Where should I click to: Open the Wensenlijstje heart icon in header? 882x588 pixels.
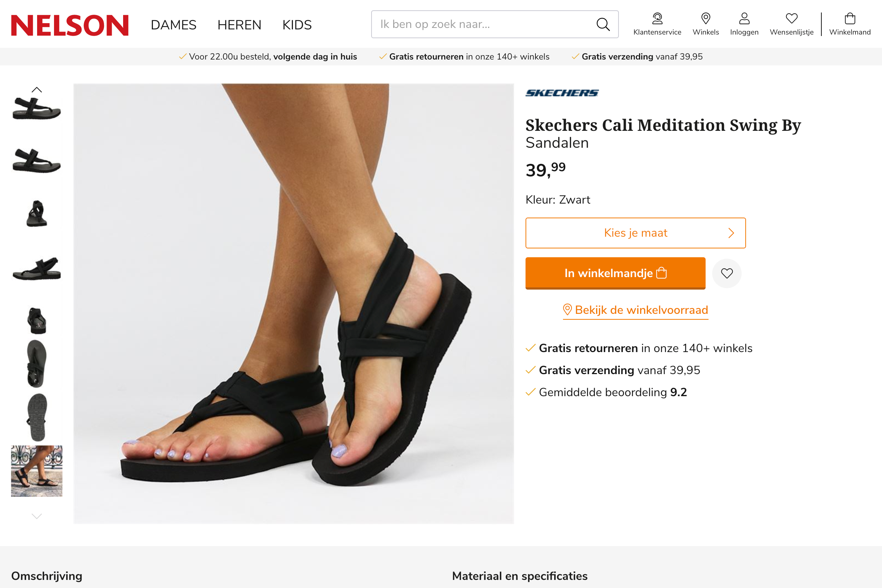click(791, 18)
